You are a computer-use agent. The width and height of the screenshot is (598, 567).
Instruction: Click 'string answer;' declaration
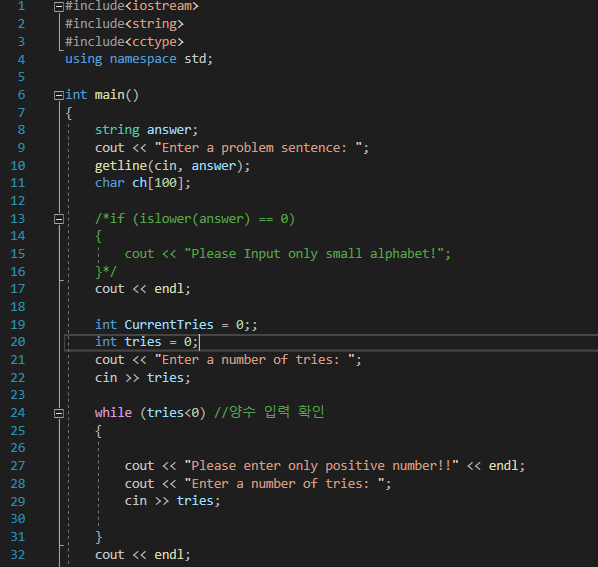(x=146, y=130)
